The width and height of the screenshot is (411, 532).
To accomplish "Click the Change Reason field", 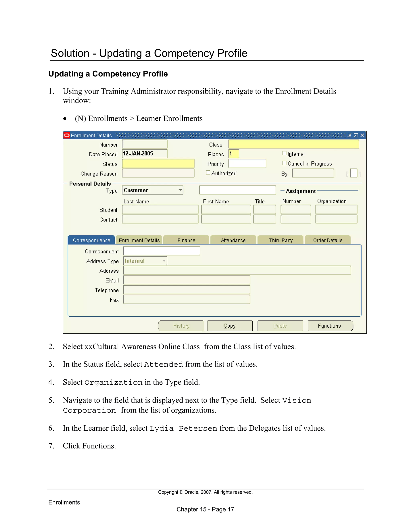I will pos(158,173).
